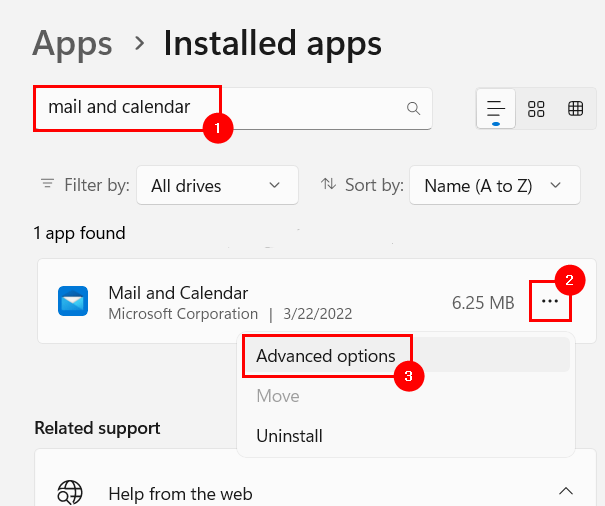The height and width of the screenshot is (506, 605).
Task: Choose Advanced options from the menu
Action: point(406,355)
